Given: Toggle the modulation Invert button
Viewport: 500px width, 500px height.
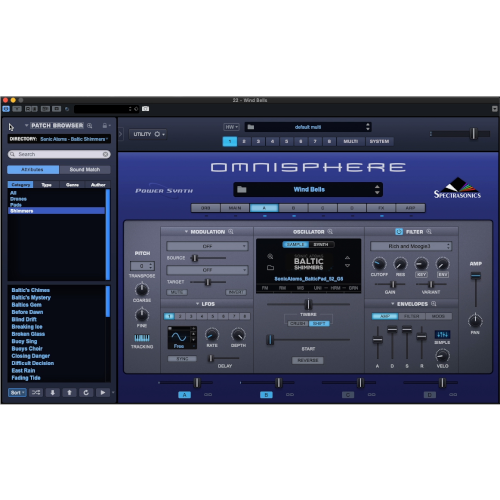Looking at the screenshot, I should tap(236, 292).
